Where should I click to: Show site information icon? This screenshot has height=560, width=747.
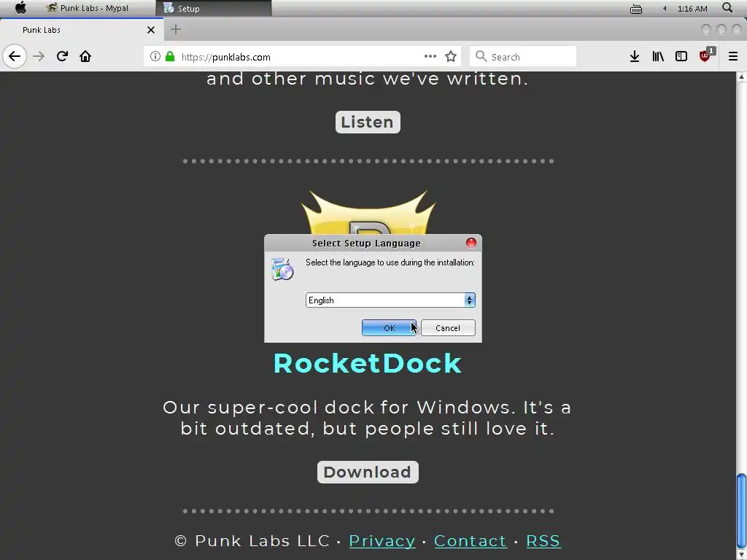tap(155, 57)
